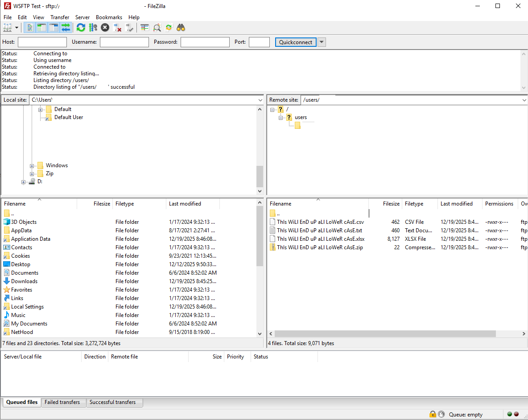528x420 pixels.
Task: Toggle transfer queue display
Action: tap(66, 28)
